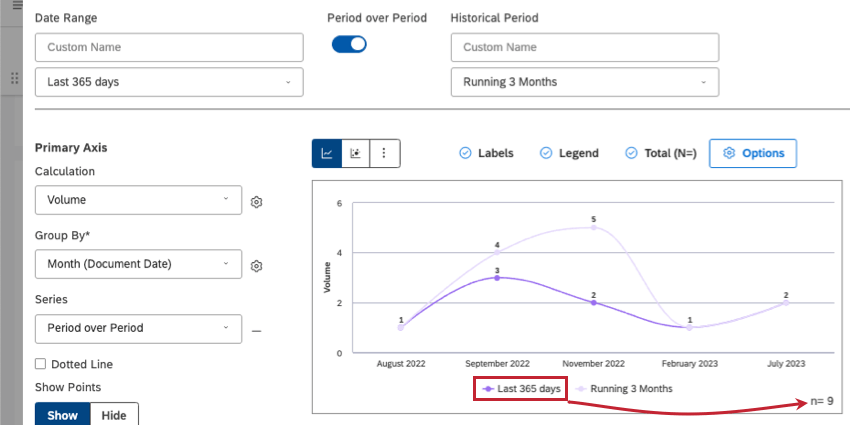Open the chart more options menu
Image resolution: width=850 pixels, height=425 pixels.
385,153
